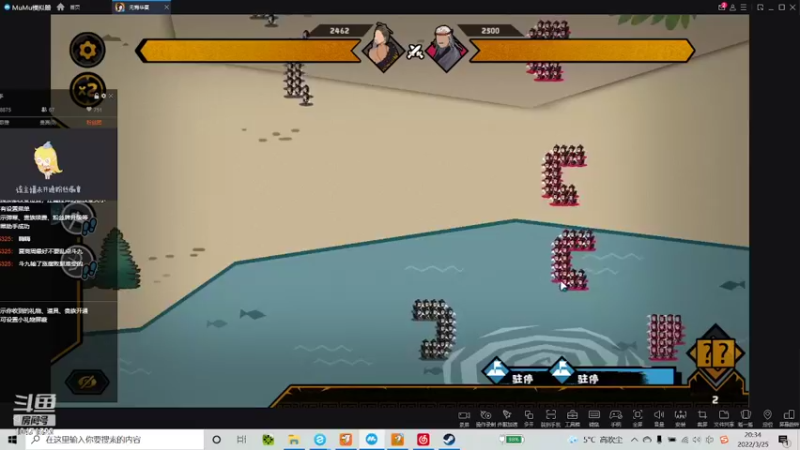Click the rocket acceleration tool
The width and height of the screenshot is (800, 450).
(507, 418)
